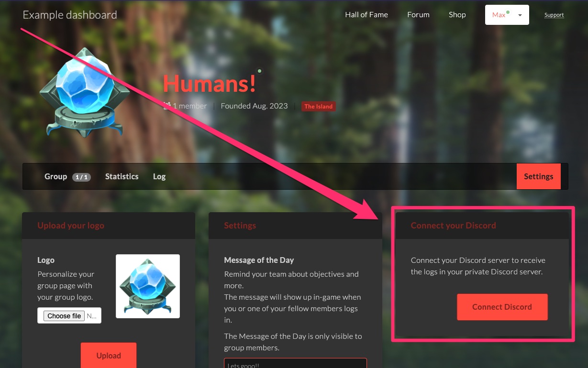Follow the Support link

click(554, 15)
